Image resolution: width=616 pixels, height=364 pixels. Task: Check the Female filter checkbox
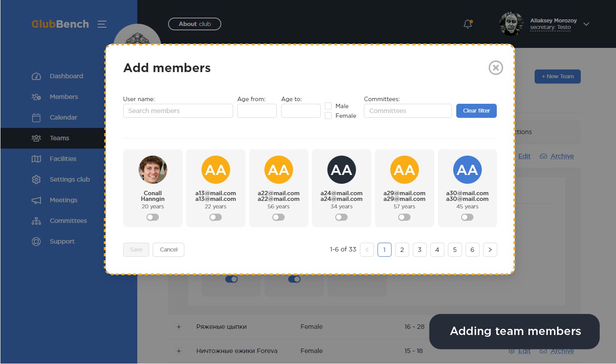[x=328, y=116]
